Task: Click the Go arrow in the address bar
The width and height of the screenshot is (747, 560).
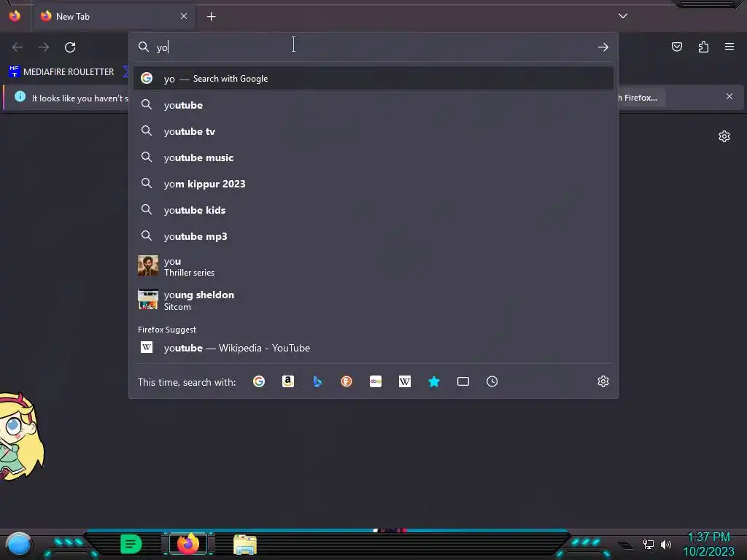Action: click(603, 47)
